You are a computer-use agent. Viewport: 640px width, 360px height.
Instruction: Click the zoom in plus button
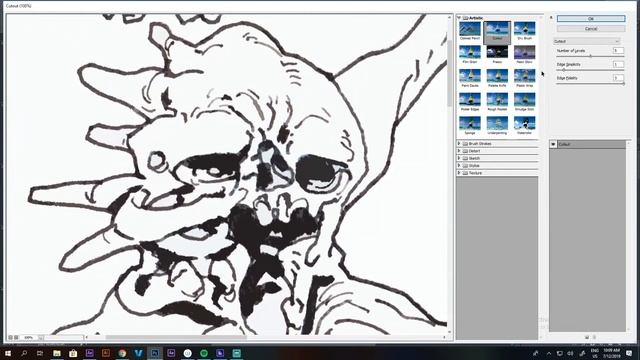click(x=16, y=338)
